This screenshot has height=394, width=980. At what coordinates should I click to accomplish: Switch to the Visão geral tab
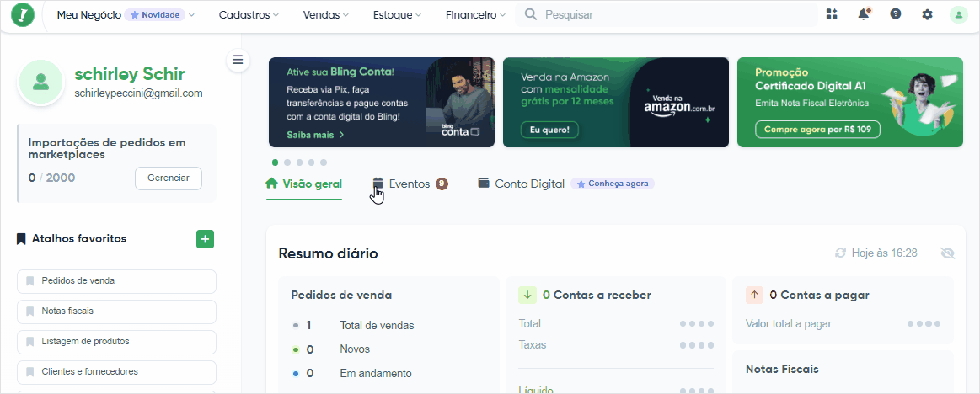(x=303, y=184)
